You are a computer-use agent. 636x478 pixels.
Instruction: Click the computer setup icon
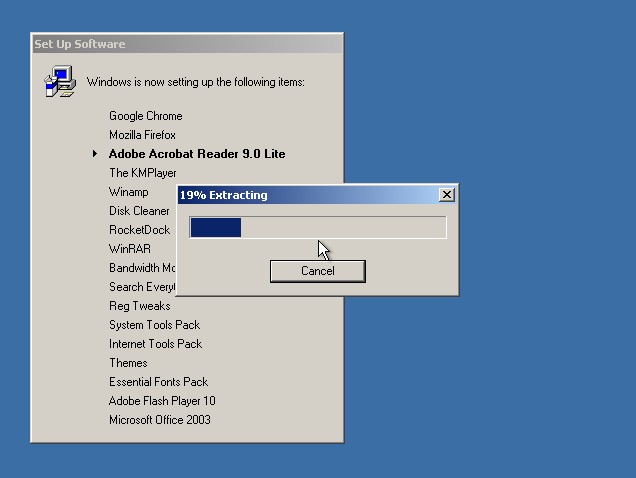click(60, 82)
